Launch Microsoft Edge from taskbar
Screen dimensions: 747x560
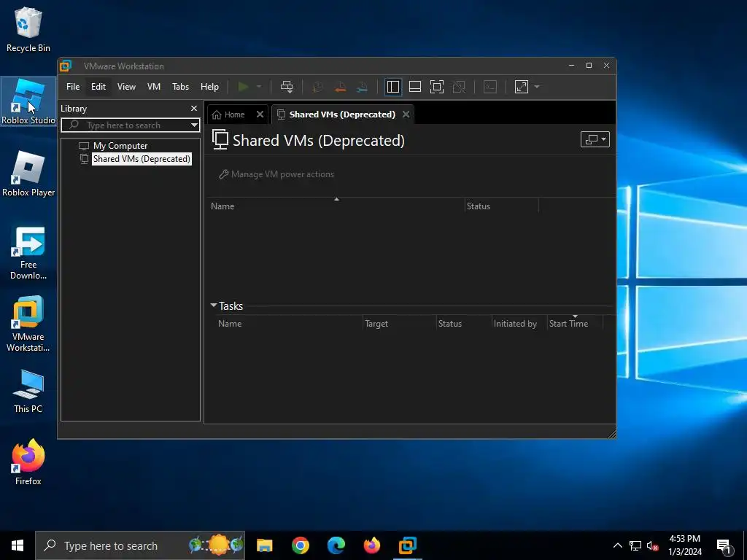(x=336, y=545)
